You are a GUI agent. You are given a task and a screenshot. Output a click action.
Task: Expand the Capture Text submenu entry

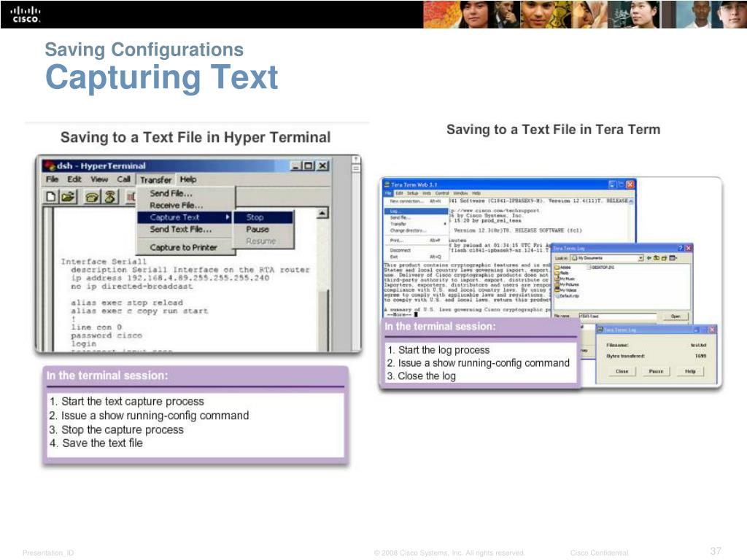pos(185,217)
